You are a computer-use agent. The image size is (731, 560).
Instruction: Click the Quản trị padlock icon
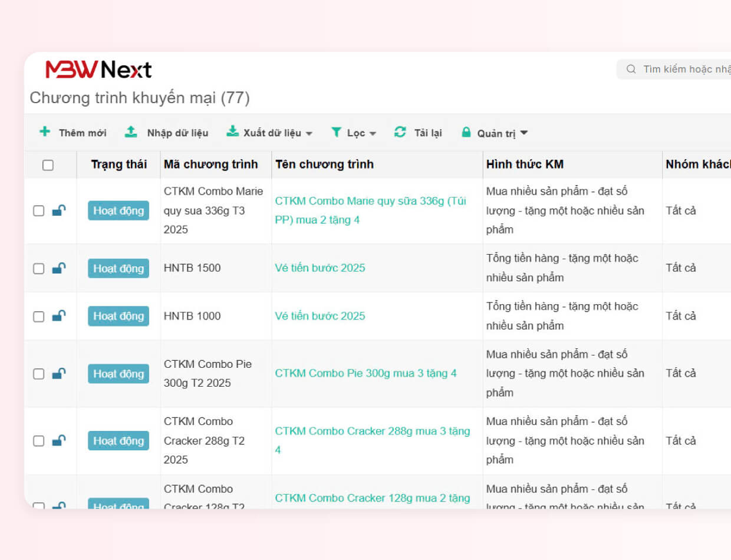coord(466,133)
